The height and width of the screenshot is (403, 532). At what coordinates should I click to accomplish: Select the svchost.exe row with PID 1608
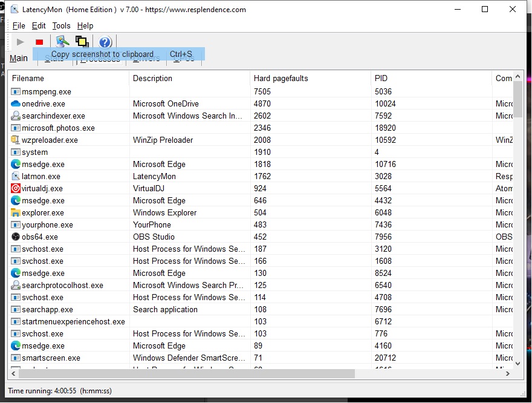(261, 261)
